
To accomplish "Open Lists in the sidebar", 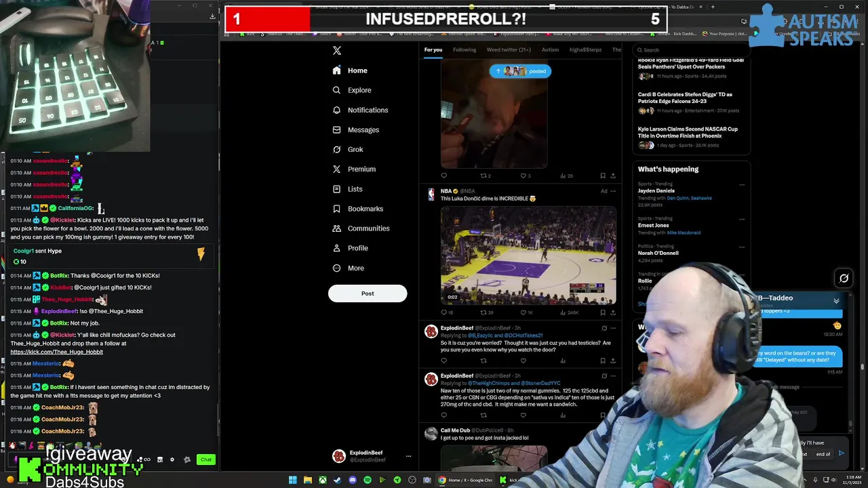I will (347, 189).
